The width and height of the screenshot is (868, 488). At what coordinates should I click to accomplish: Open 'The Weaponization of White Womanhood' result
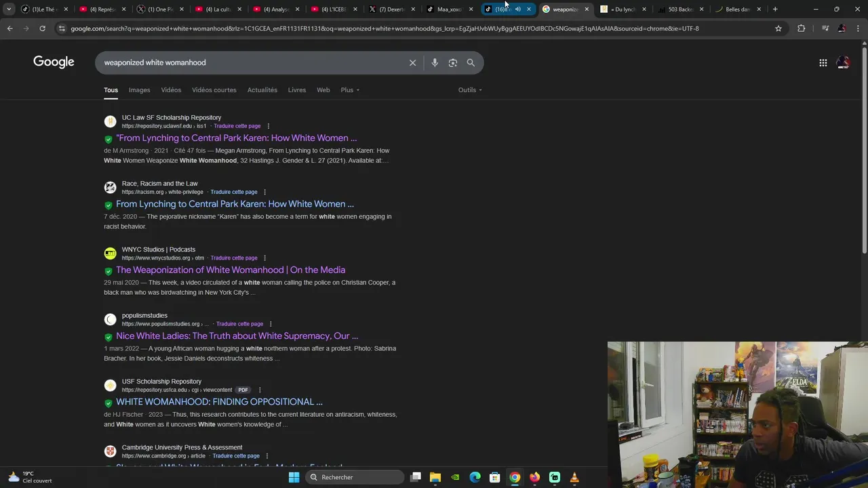point(231,270)
